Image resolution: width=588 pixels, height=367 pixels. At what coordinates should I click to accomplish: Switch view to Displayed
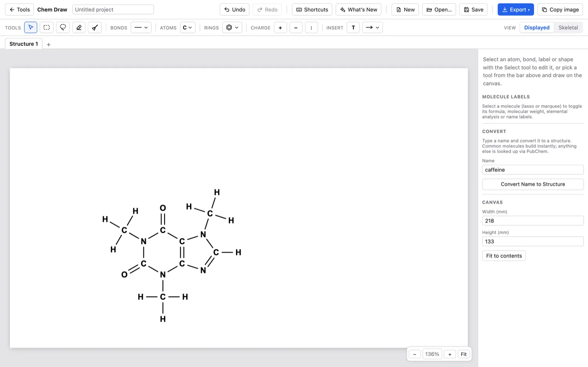point(537,27)
